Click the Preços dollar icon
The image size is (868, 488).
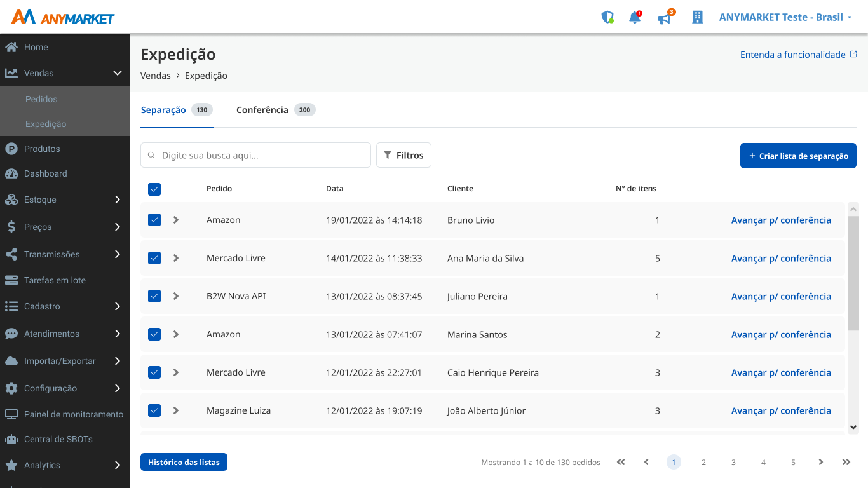tap(11, 227)
